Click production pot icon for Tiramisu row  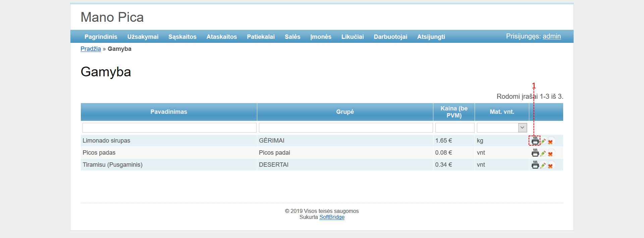535,165
